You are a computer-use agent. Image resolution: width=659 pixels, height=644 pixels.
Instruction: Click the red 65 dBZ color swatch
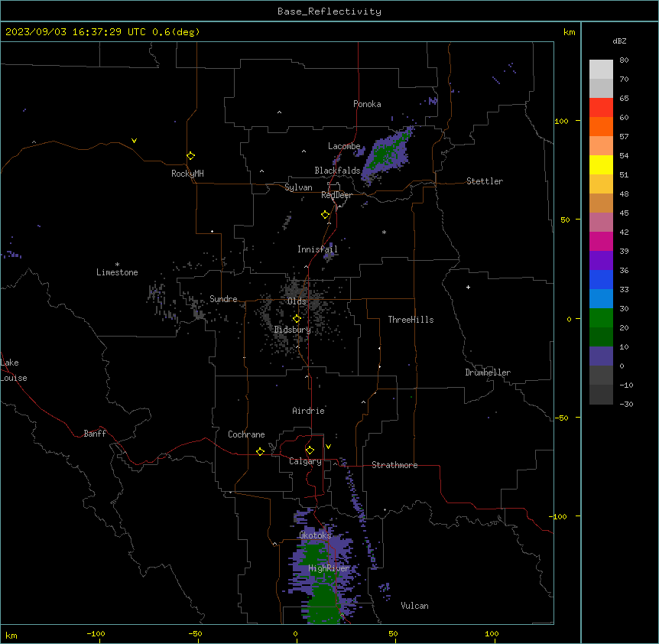pos(601,108)
